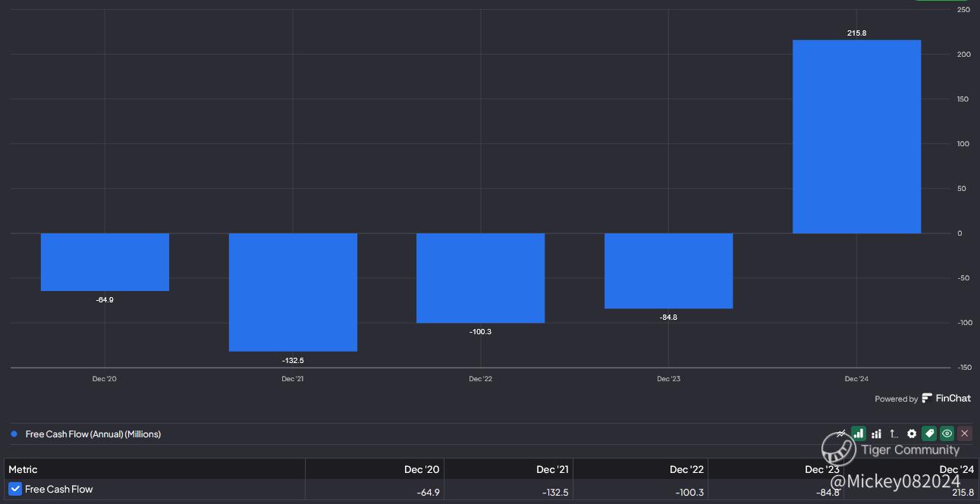Click the Dec '22 table column header
Image resolution: width=980 pixels, height=504 pixels.
coord(686,470)
